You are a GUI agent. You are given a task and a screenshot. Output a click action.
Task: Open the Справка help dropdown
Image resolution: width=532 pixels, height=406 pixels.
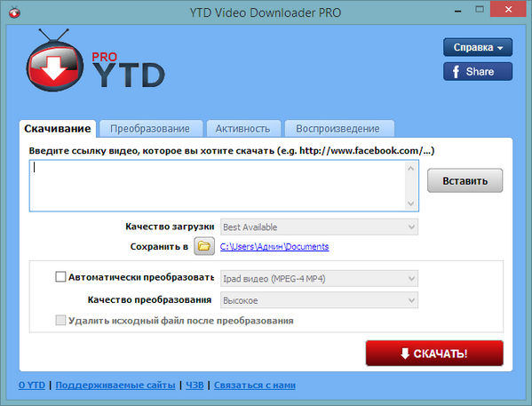(x=478, y=47)
